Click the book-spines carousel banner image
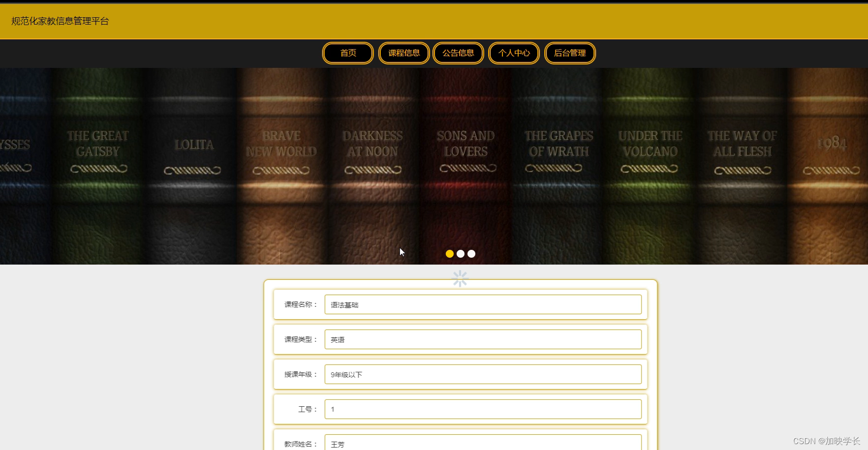Viewport: 868px width, 450px height. tap(434, 166)
